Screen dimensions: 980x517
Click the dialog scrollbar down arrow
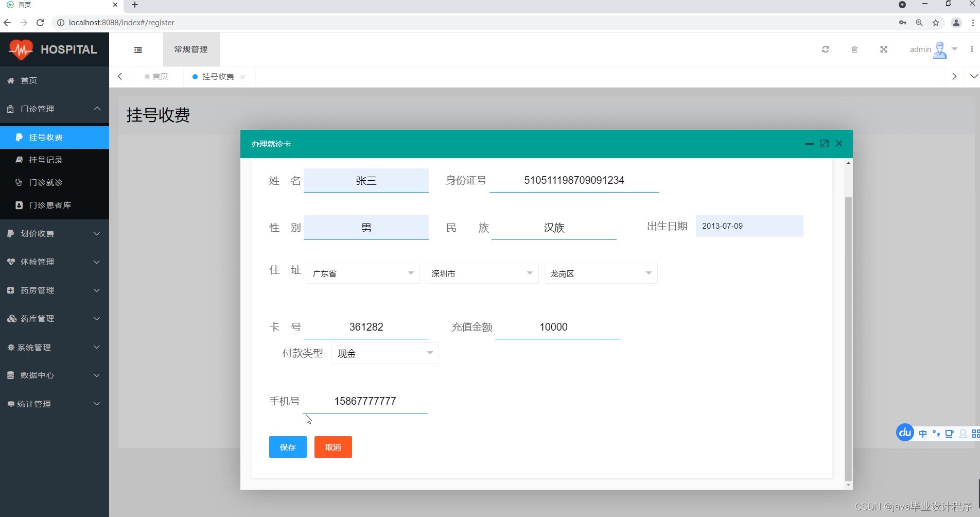coord(848,485)
